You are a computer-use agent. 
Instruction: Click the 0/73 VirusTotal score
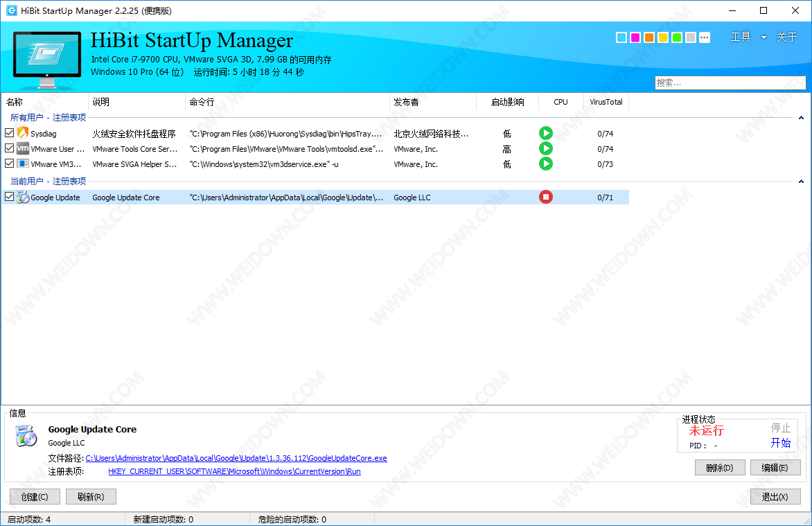click(x=605, y=164)
